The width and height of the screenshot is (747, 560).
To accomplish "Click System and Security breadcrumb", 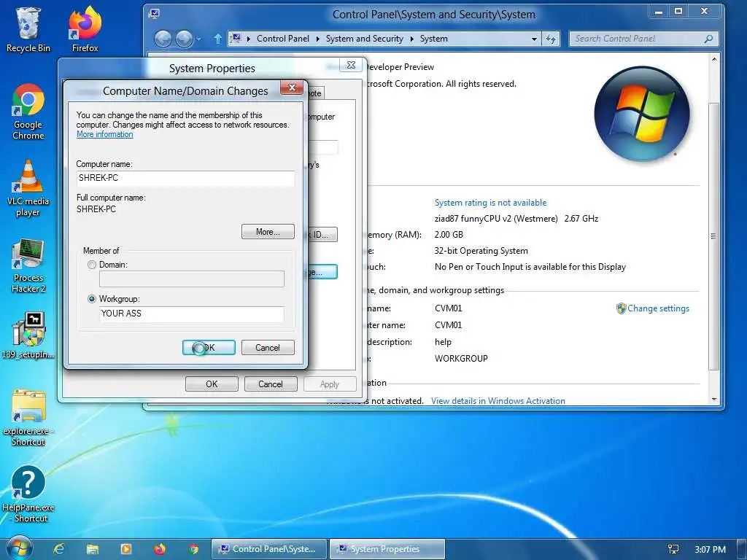I will pyautogui.click(x=365, y=39).
